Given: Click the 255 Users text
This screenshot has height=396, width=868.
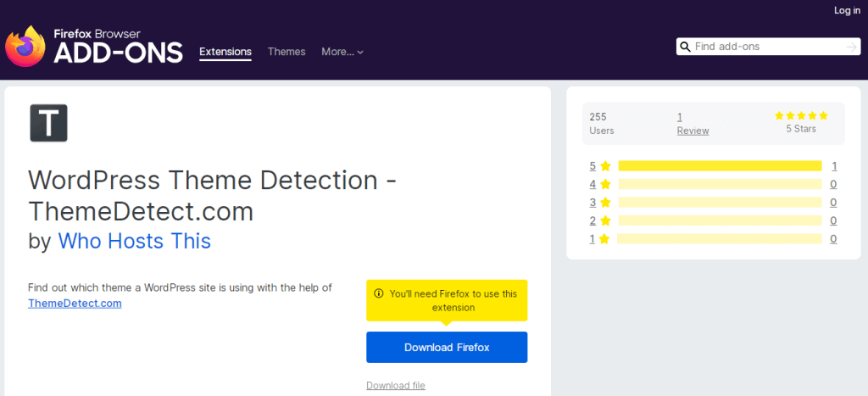Looking at the screenshot, I should (602, 124).
